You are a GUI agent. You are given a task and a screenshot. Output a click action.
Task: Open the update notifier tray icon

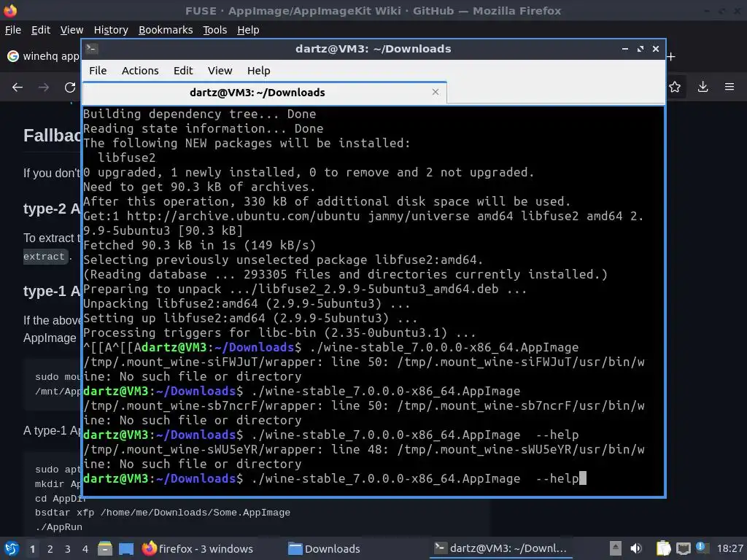[701, 548]
